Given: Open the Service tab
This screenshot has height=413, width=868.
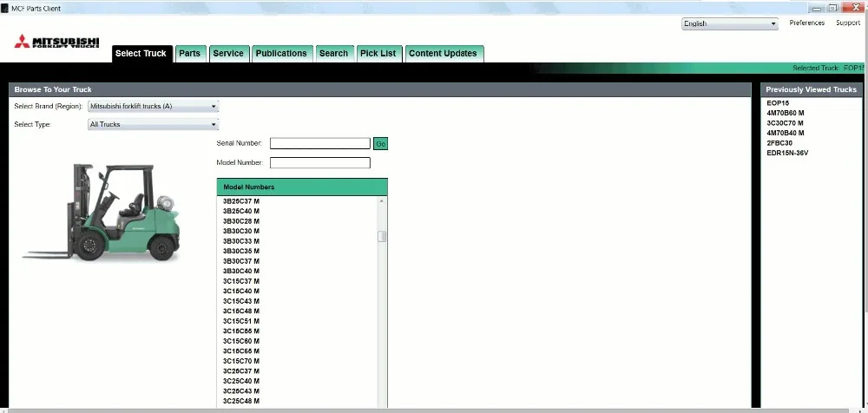Looking at the screenshot, I should [x=228, y=54].
